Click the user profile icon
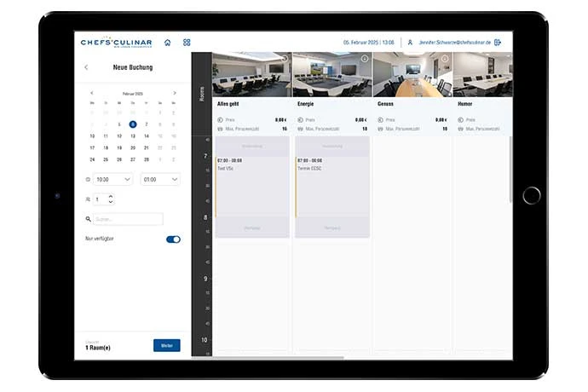Viewport: 588px width, 392px height. coord(410,42)
